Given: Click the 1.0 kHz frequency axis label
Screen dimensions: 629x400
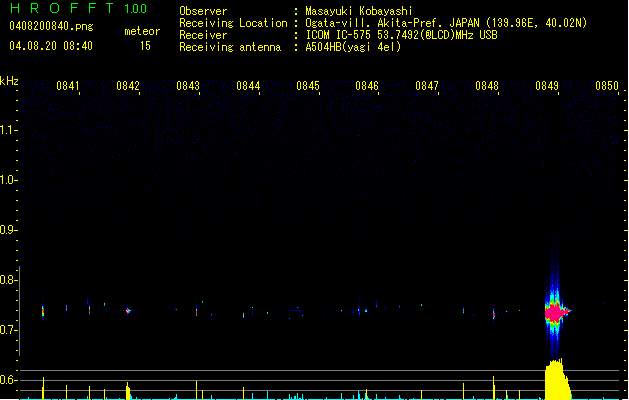Looking at the screenshot, I should click(x=8, y=180).
